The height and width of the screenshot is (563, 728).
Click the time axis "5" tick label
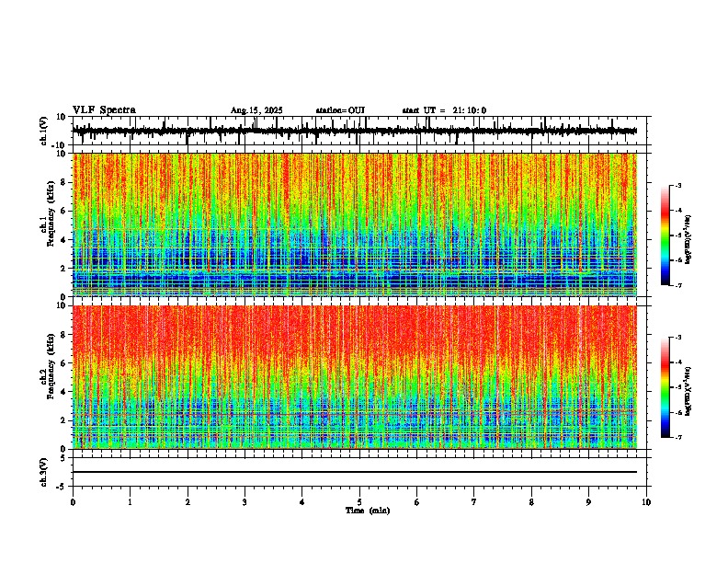click(359, 502)
